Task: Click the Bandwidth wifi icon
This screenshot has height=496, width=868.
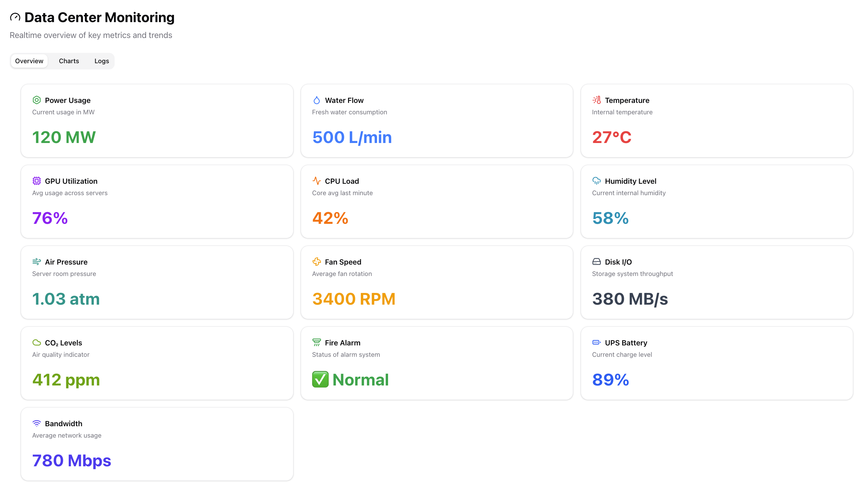Action: click(x=37, y=423)
